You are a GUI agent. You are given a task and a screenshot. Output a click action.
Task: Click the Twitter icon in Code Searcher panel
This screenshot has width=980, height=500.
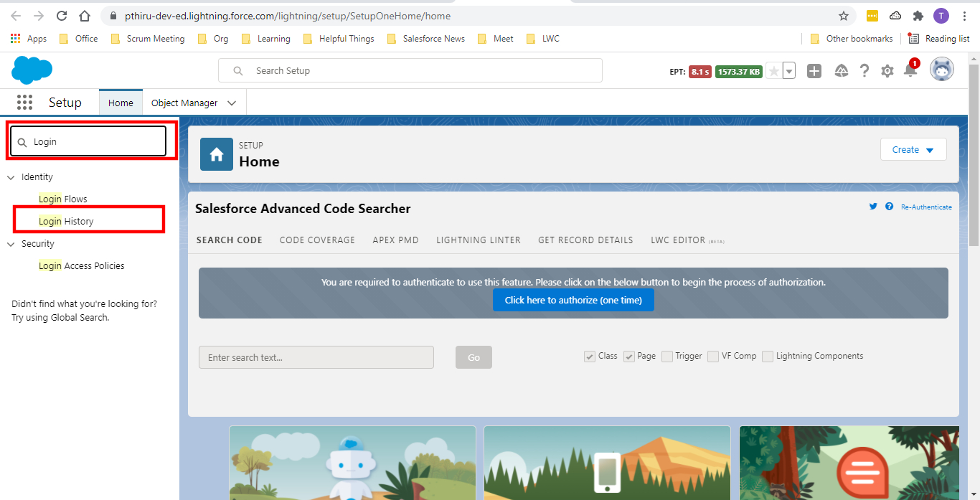pyautogui.click(x=873, y=206)
